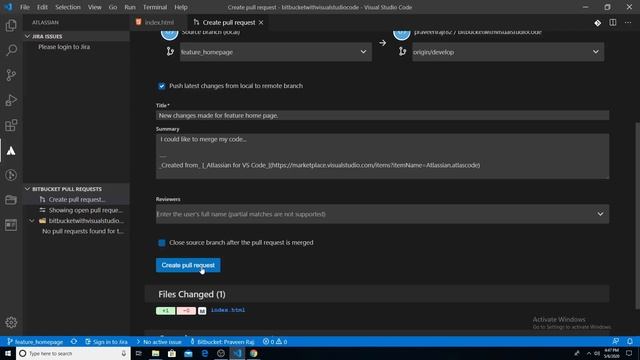This screenshot has width=640, height=360.
Task: Open the Go menu
Action: point(113,7)
